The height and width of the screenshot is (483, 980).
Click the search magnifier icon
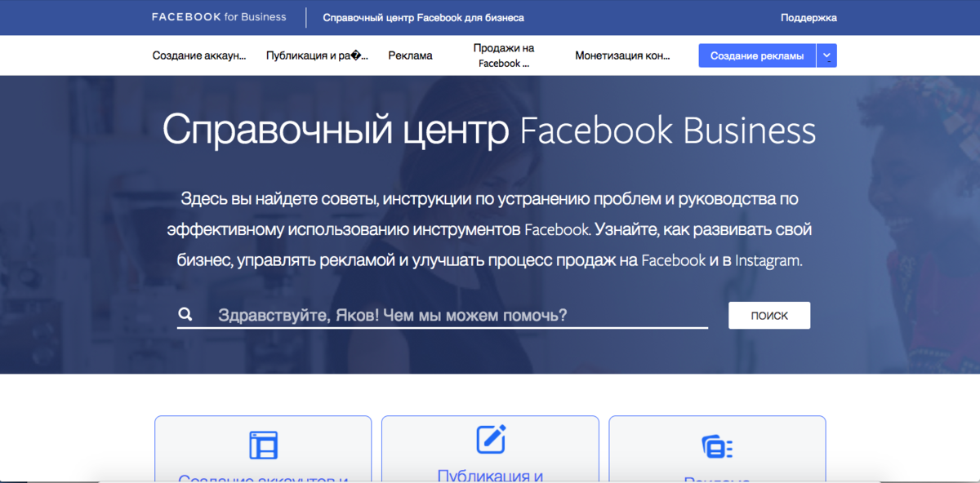185,314
